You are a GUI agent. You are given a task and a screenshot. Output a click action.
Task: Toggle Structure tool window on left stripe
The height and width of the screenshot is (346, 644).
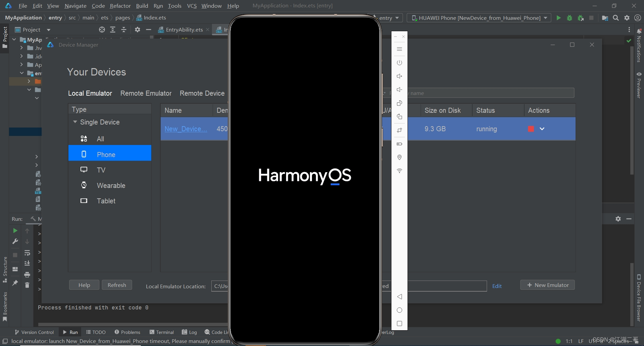5,270
